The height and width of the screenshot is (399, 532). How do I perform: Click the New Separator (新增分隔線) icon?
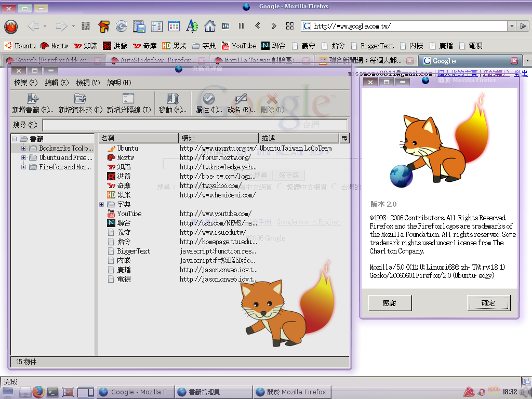coord(128,99)
